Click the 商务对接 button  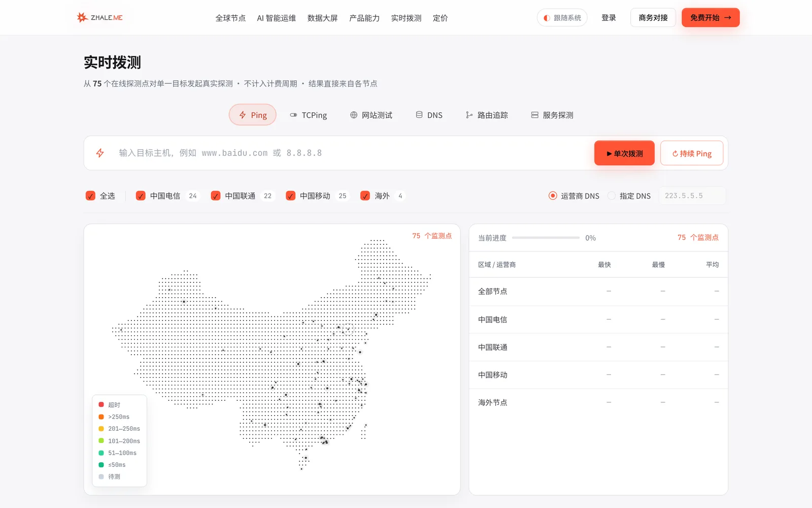pos(653,18)
